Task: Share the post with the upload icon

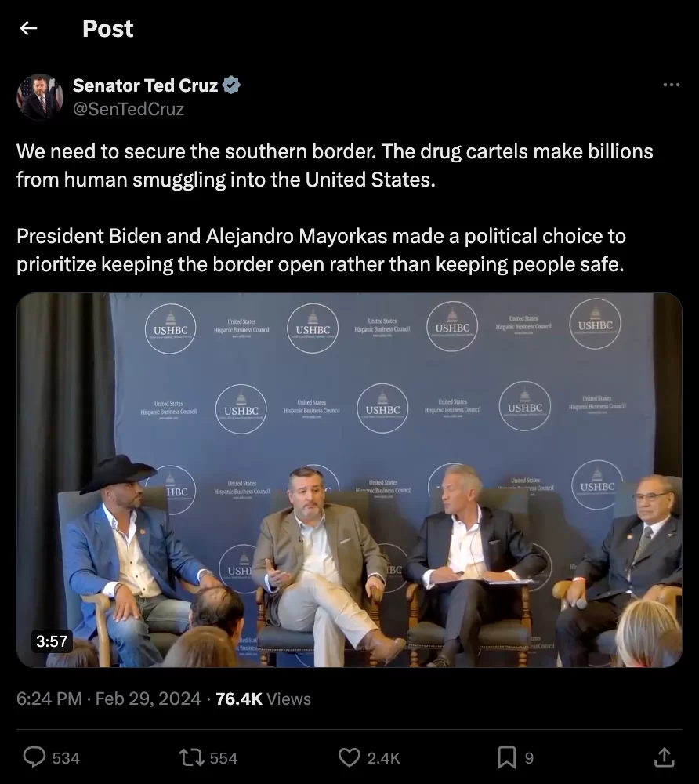Action: pyautogui.click(x=664, y=757)
